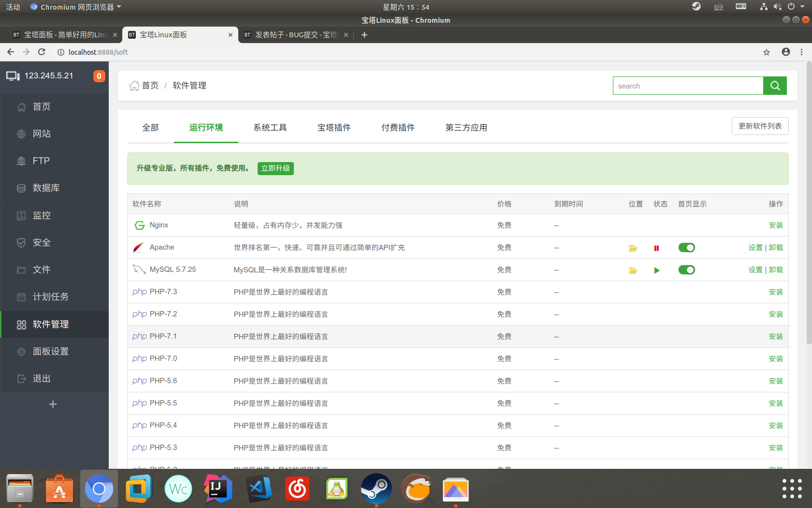Click into the search input field
This screenshot has height=508, width=812.
coord(688,86)
